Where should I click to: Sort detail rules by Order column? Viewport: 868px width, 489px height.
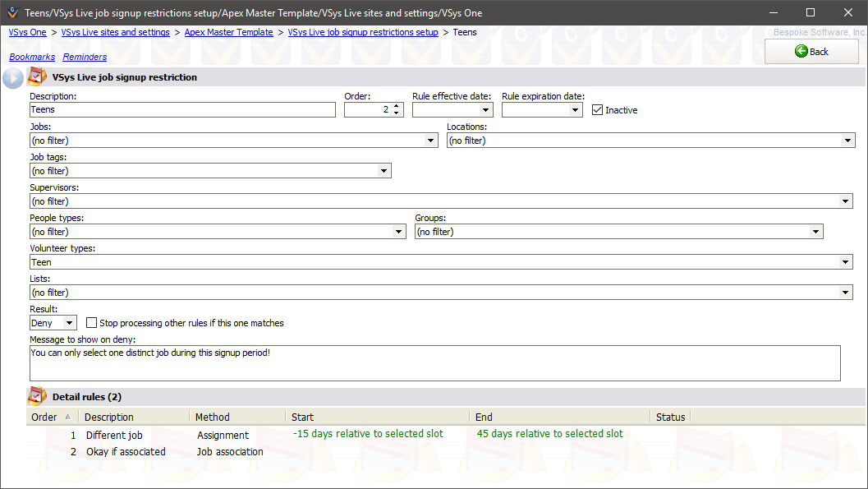pos(51,417)
